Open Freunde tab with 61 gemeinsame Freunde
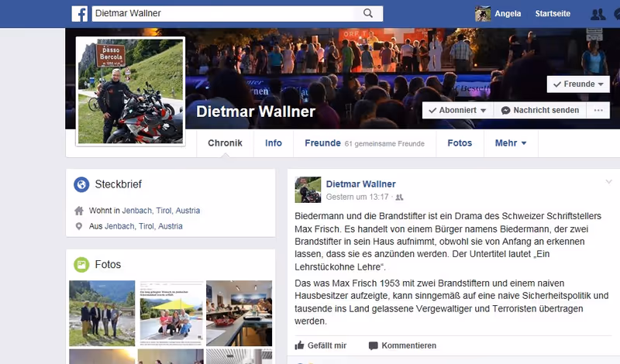Screen dimensions: 620x364 364,143
